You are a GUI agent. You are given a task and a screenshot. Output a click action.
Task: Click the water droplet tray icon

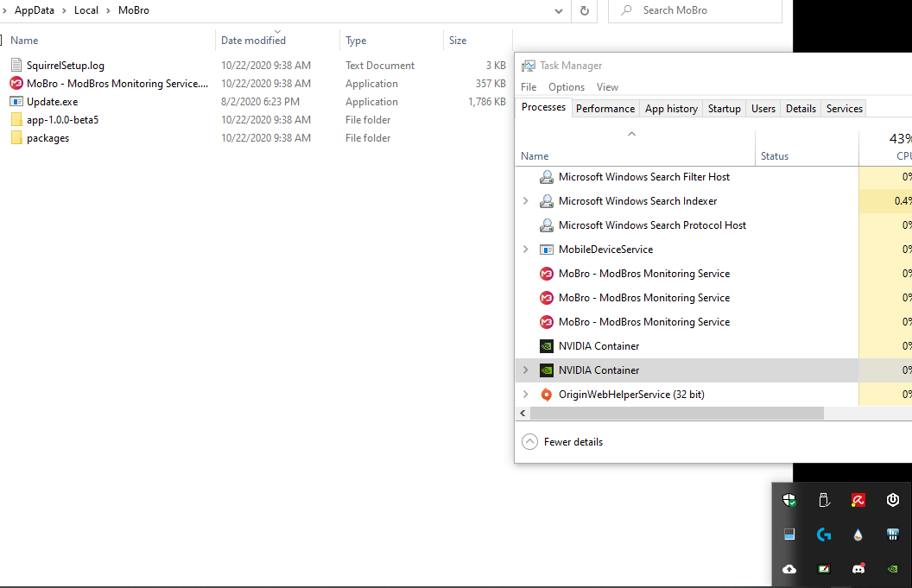click(x=858, y=534)
